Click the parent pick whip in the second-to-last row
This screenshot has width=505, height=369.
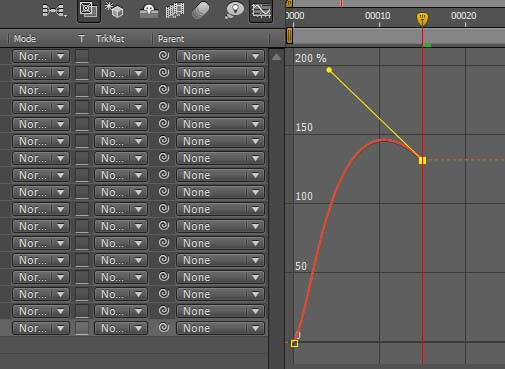[164, 311]
